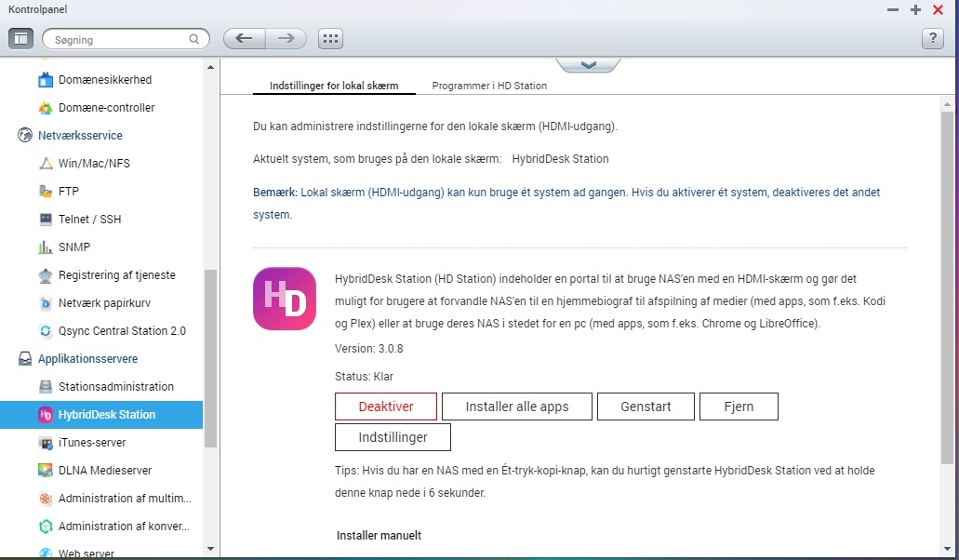The image size is (959, 560).
Task: Open Applikationsservere section
Action: tap(87, 359)
